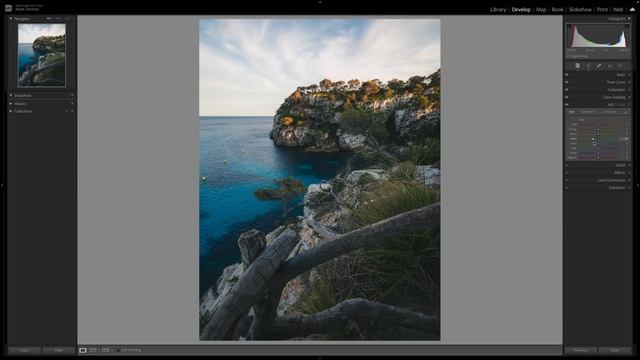Select the Edit tool in tool strip
This screenshot has width=640, height=360.
click(x=578, y=66)
